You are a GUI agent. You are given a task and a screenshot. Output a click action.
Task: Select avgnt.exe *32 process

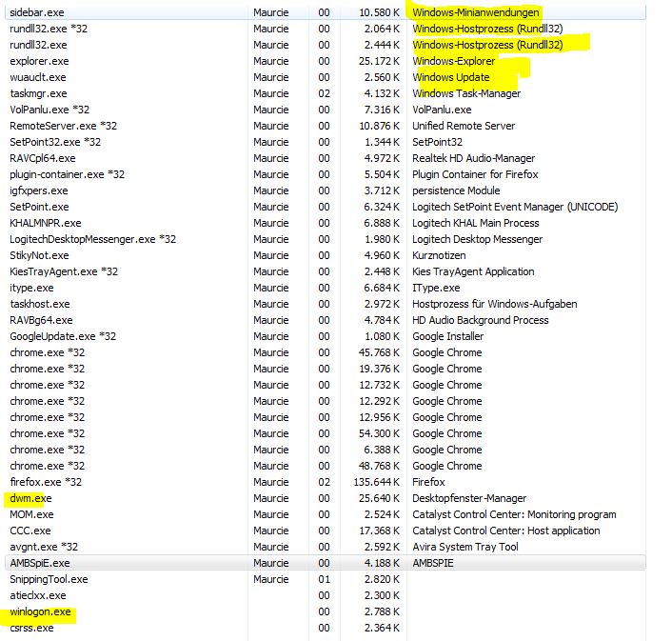[44, 547]
